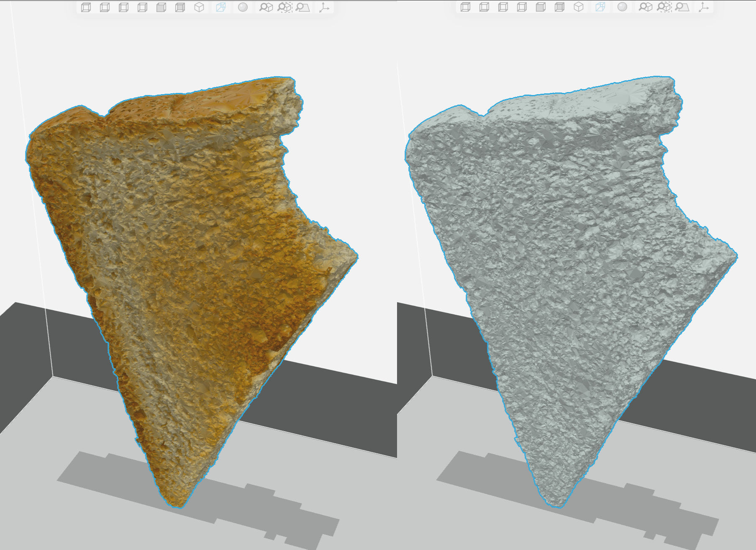Toggle blue perspective cube in right viewport
Screen dimensions: 756x550
click(x=600, y=7)
